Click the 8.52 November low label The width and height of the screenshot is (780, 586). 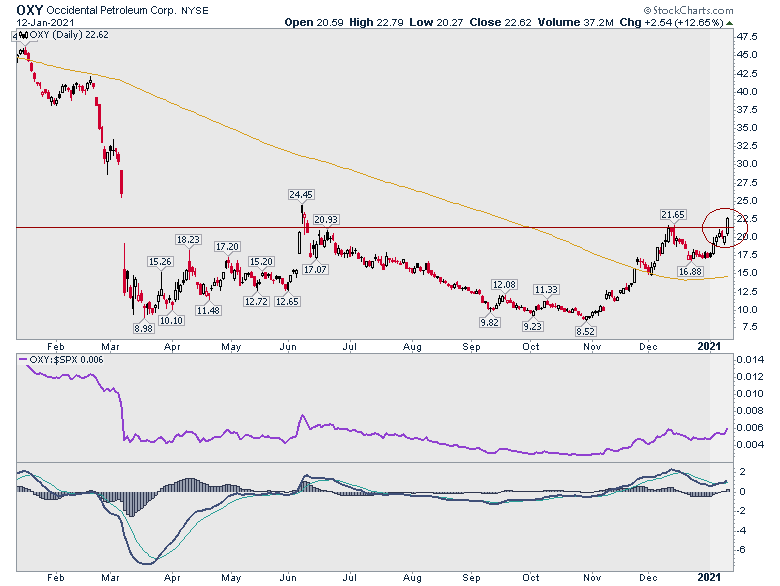(x=585, y=331)
